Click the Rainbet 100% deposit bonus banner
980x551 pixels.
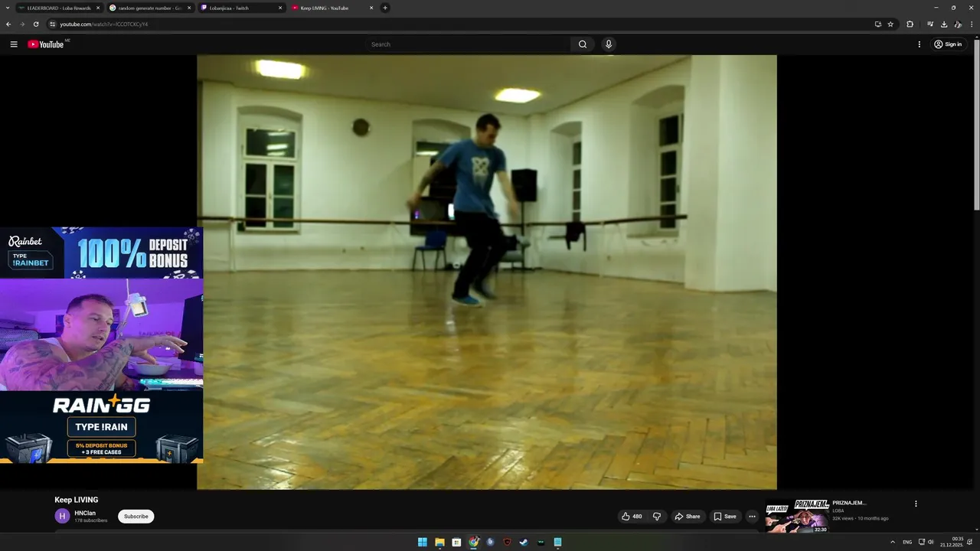click(101, 253)
